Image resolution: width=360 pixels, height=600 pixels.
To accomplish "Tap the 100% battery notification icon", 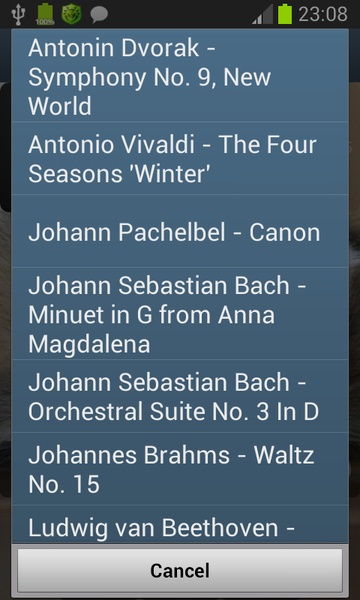I will (45, 14).
